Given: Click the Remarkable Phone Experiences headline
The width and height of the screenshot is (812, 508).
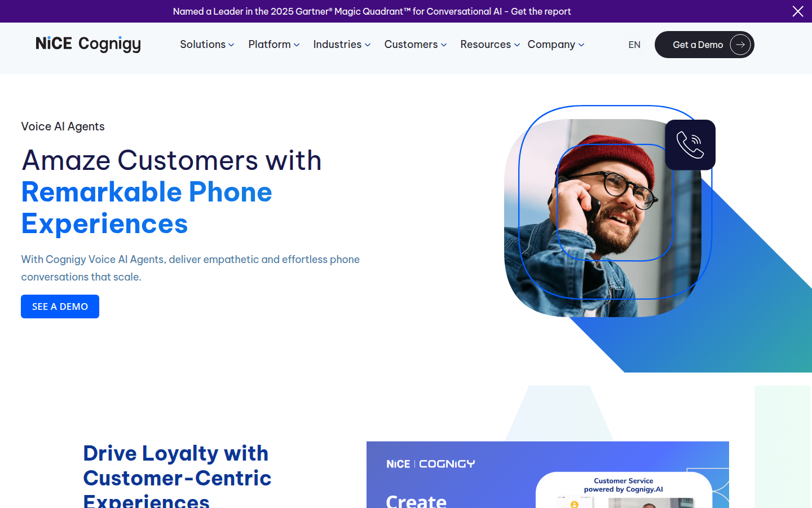Looking at the screenshot, I should (x=147, y=208).
